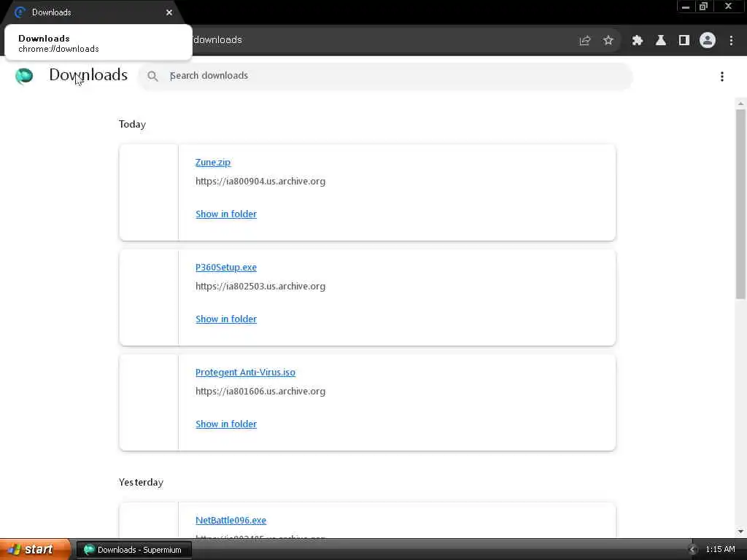Screen dimensions: 747x560
Task: Toggle the browser side panel icon
Action: point(684,41)
